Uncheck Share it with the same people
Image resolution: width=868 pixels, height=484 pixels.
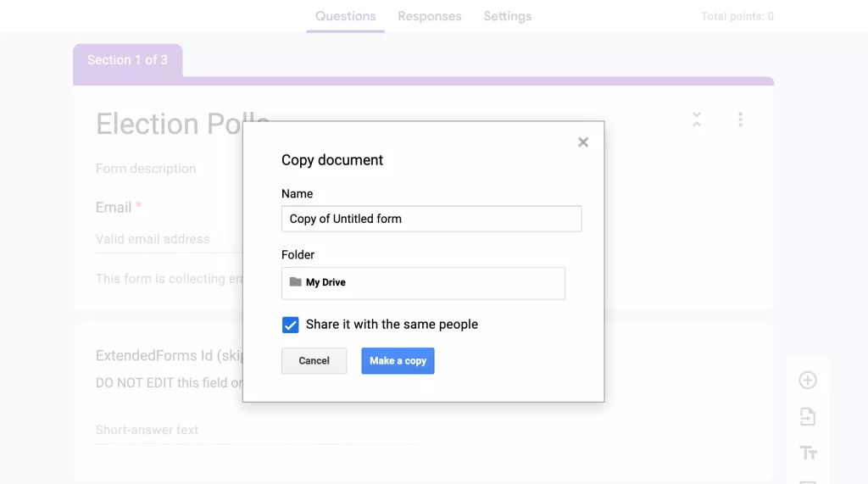click(290, 325)
